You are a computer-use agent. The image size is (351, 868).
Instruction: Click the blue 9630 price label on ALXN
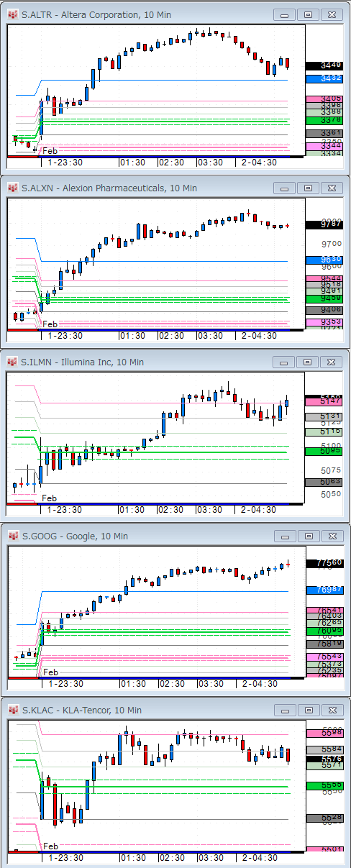tap(324, 260)
